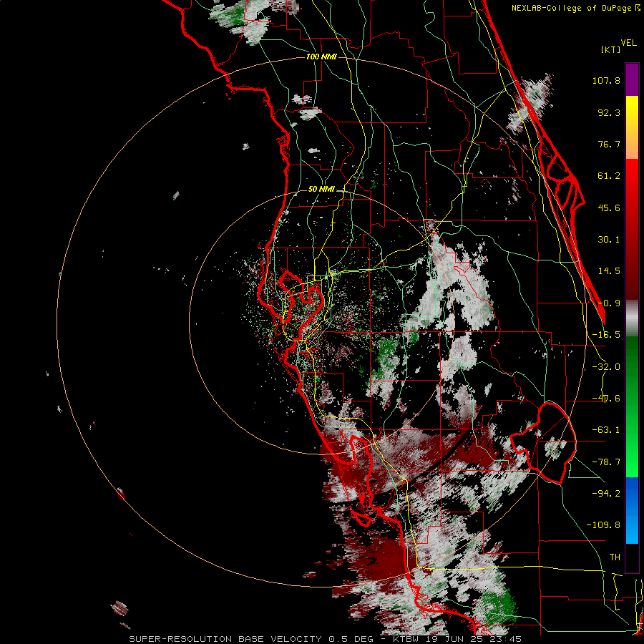Click the VEL legend title
The height and width of the screenshot is (644, 644).
click(628, 43)
